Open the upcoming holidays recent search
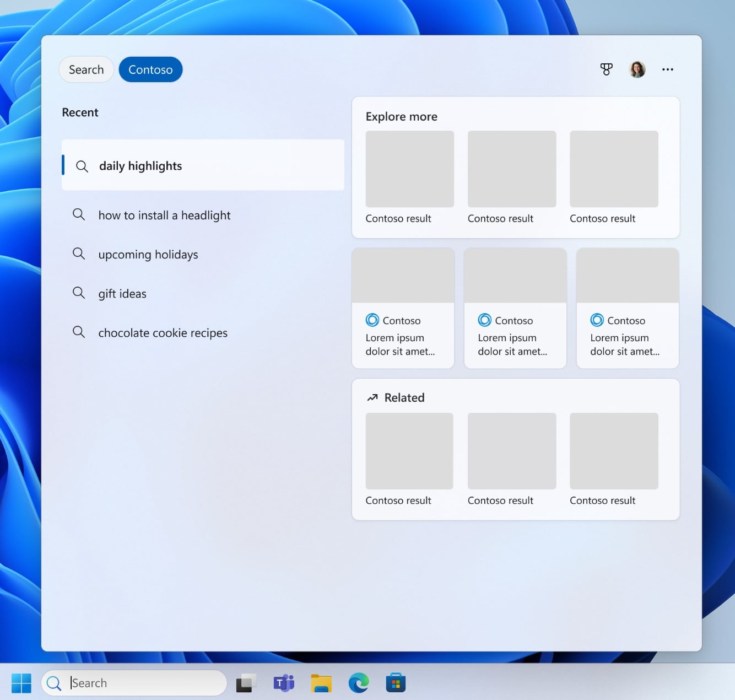Screen dimensions: 735x700 click(148, 255)
